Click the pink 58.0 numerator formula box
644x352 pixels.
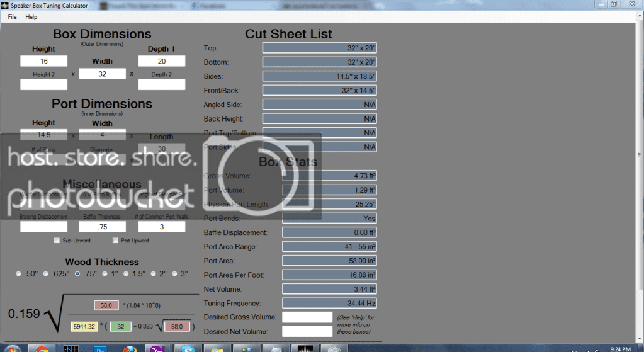106,305
